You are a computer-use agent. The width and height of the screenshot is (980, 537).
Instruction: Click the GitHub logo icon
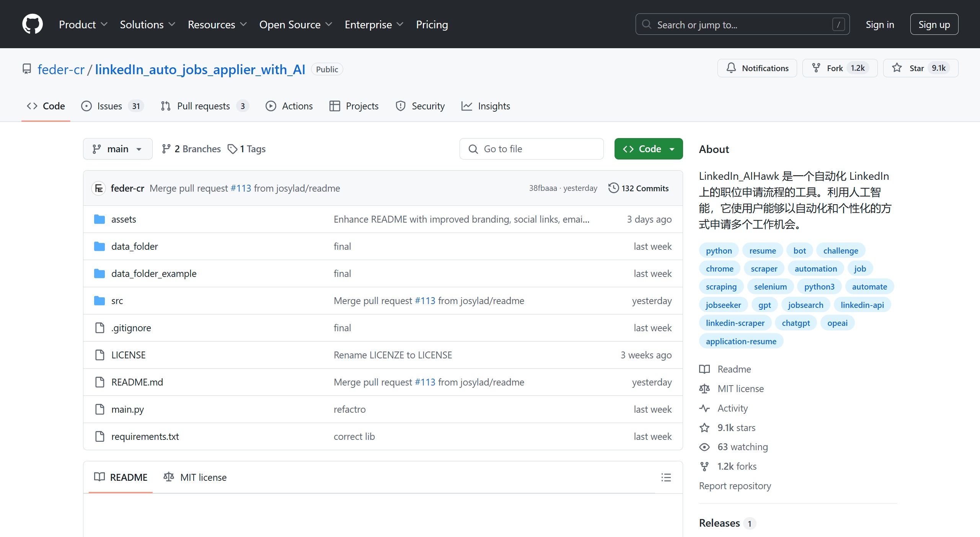[33, 24]
